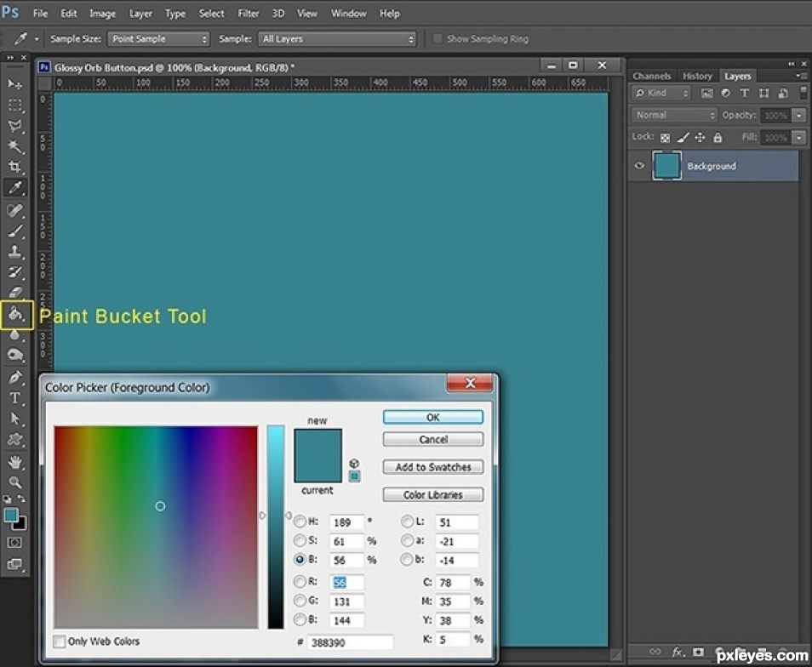
Task: Hide the Background layer
Action: point(639,166)
